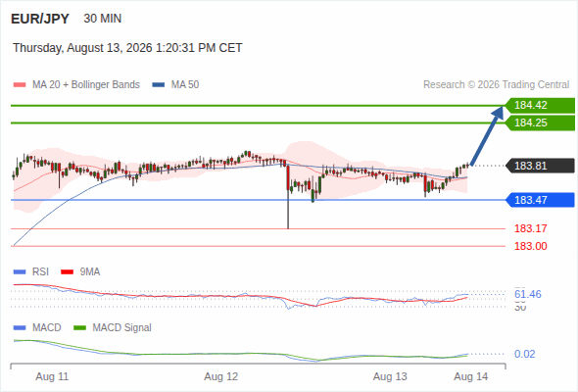Image resolution: width=578 pixels, height=392 pixels.
Task: Click the Research Trading Central copyright text
Action: (x=496, y=85)
